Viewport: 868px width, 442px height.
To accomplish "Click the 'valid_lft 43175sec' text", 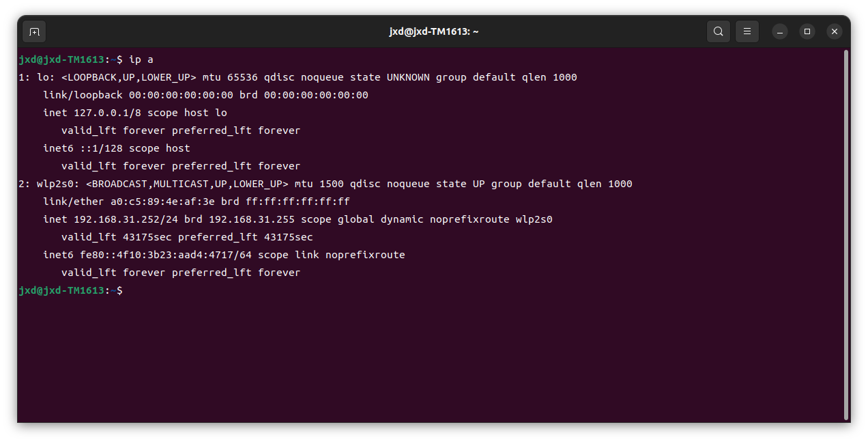I will (x=117, y=237).
